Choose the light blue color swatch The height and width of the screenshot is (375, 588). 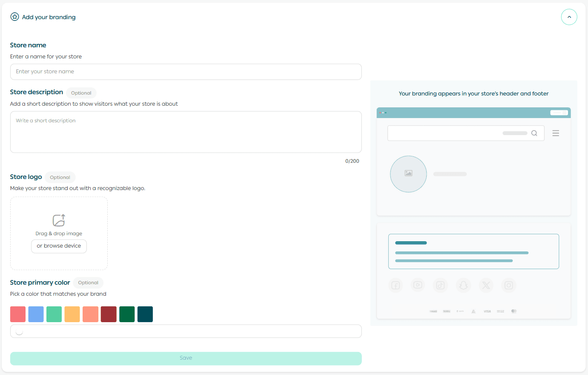[36, 314]
